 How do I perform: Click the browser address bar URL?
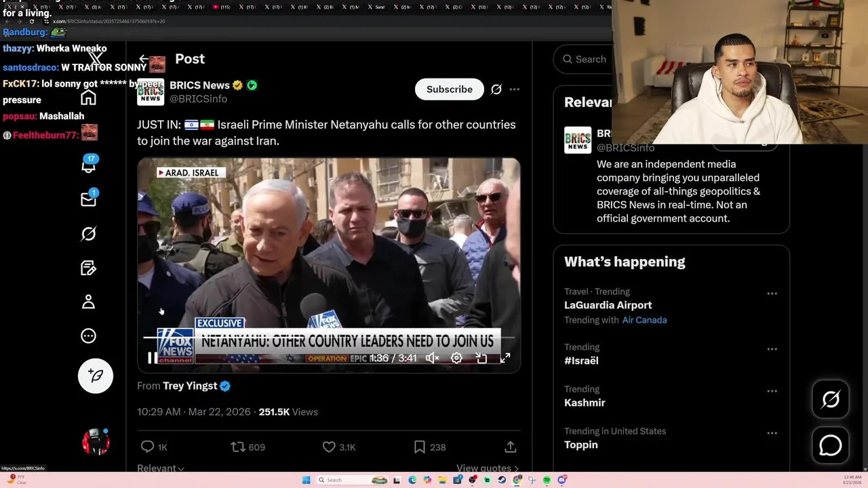108,21
